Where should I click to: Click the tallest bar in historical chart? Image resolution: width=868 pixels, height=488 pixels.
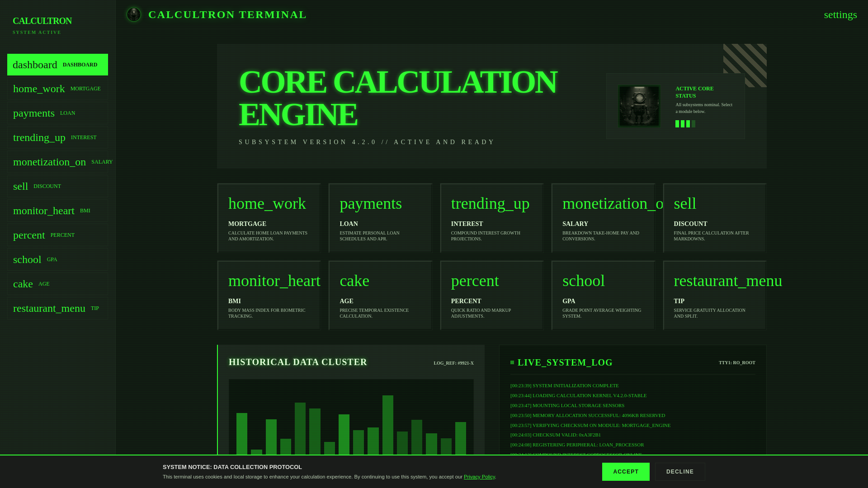pos(388,425)
